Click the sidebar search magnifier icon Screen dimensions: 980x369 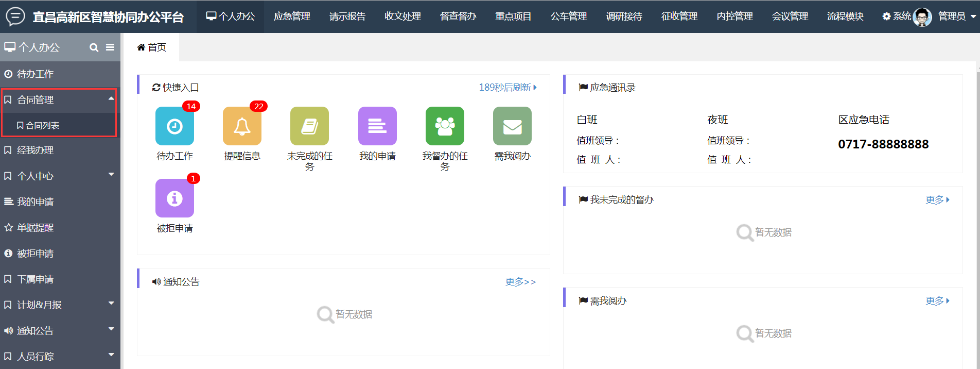(x=94, y=47)
